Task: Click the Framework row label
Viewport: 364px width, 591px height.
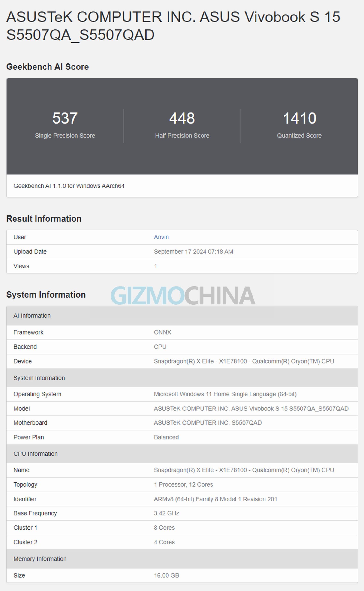Action: click(x=28, y=332)
